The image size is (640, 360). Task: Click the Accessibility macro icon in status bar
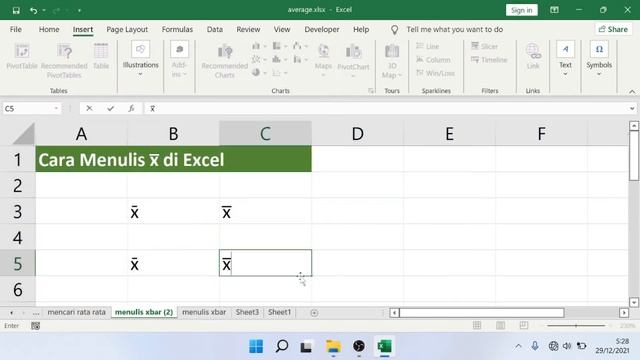(36, 326)
